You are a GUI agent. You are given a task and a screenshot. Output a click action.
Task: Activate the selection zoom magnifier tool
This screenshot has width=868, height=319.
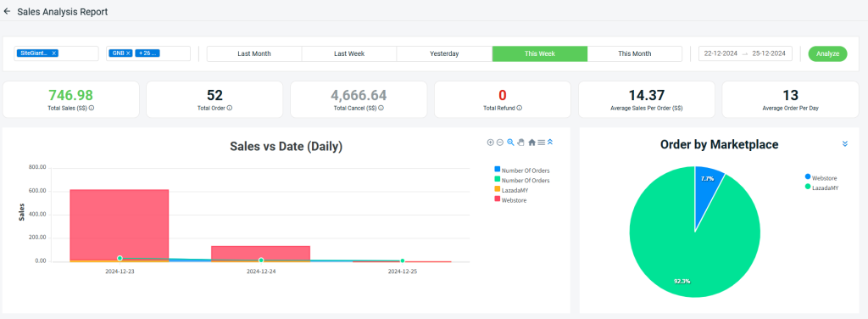pos(510,143)
